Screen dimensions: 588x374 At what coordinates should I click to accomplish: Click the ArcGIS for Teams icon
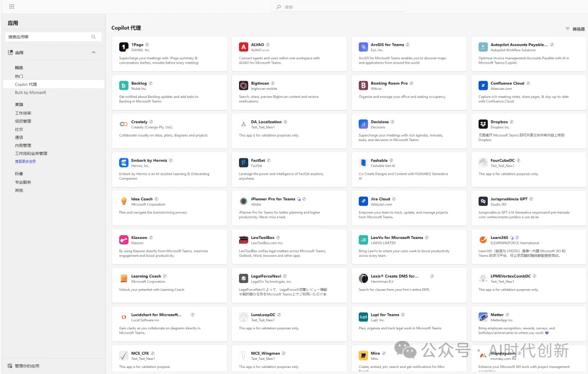[363, 47]
